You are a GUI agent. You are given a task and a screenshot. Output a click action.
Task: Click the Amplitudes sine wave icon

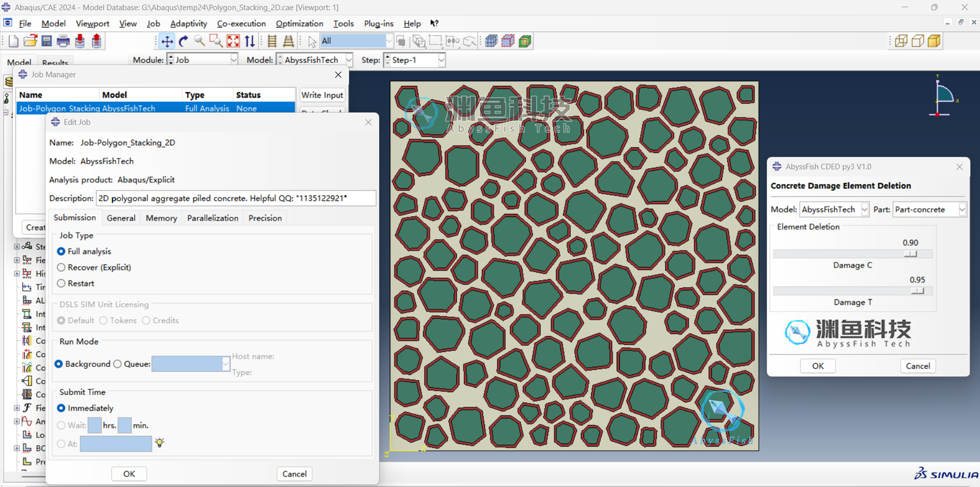27,421
